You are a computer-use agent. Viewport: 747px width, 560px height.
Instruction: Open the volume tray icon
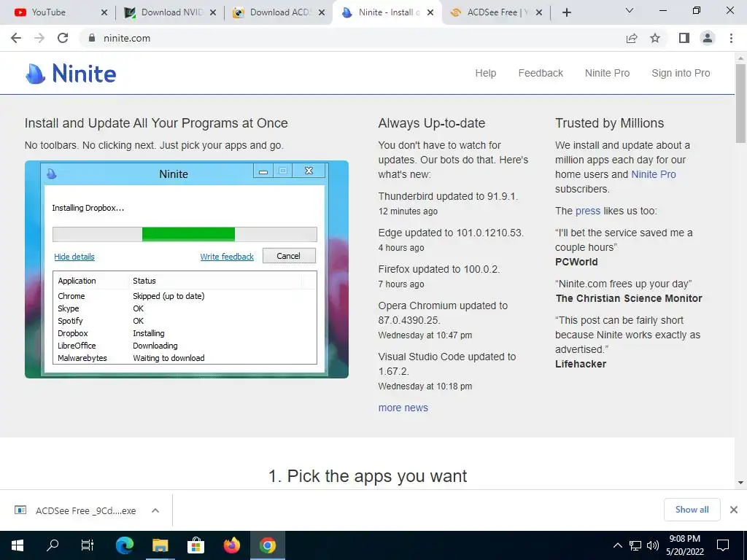pyautogui.click(x=653, y=545)
